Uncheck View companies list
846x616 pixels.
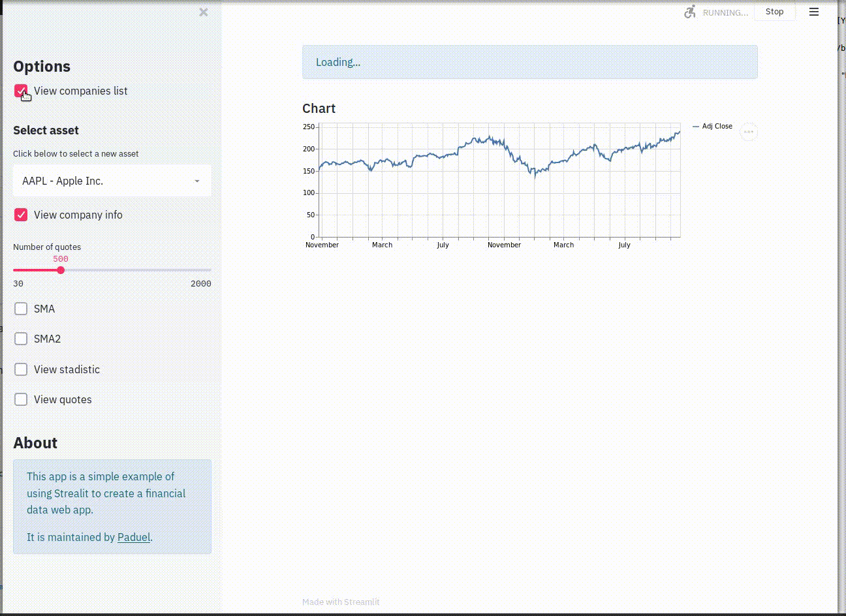click(21, 91)
